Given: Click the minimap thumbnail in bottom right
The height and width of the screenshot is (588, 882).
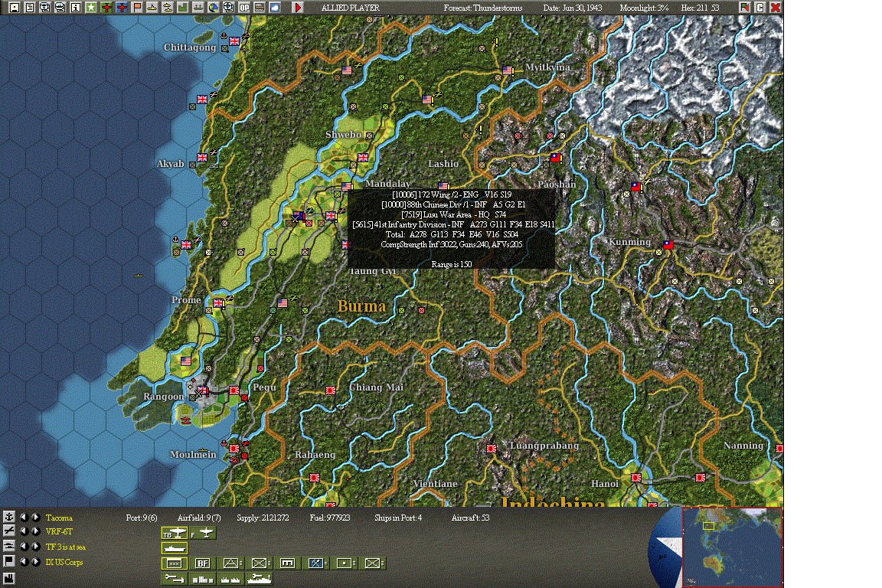Looking at the screenshot, I should point(732,547).
